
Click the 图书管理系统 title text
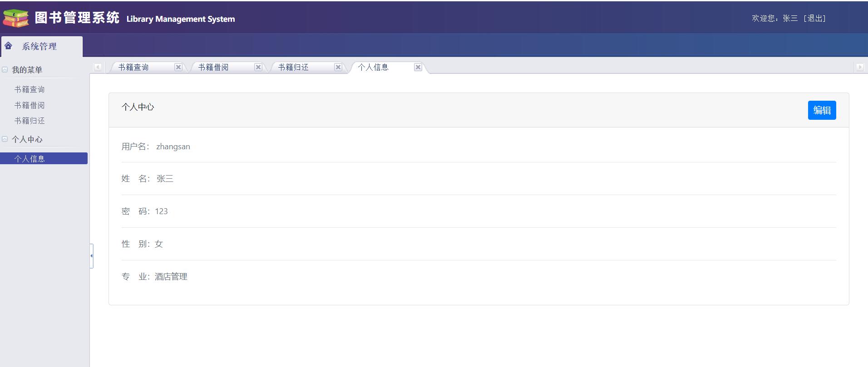tap(77, 18)
